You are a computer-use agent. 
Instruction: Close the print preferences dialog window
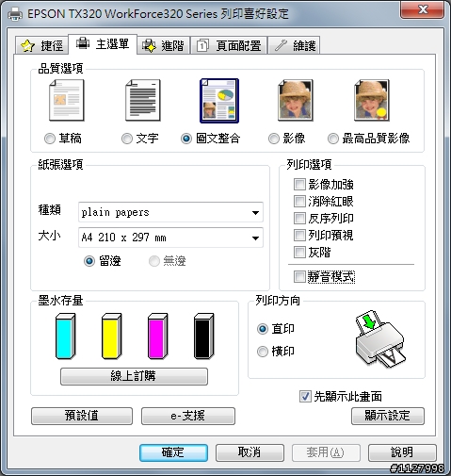tap(423, 9)
